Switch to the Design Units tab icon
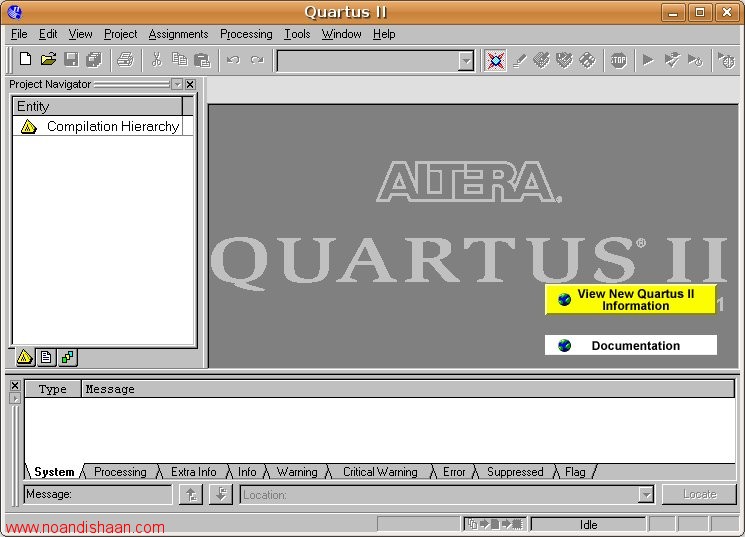Screen dimensions: 745x537 (x=68, y=357)
